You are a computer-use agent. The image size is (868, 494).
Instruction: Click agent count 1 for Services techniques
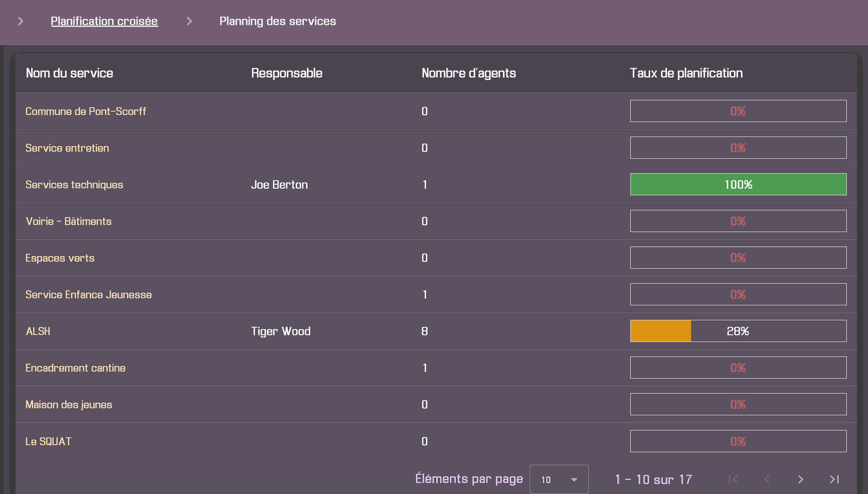tap(425, 185)
